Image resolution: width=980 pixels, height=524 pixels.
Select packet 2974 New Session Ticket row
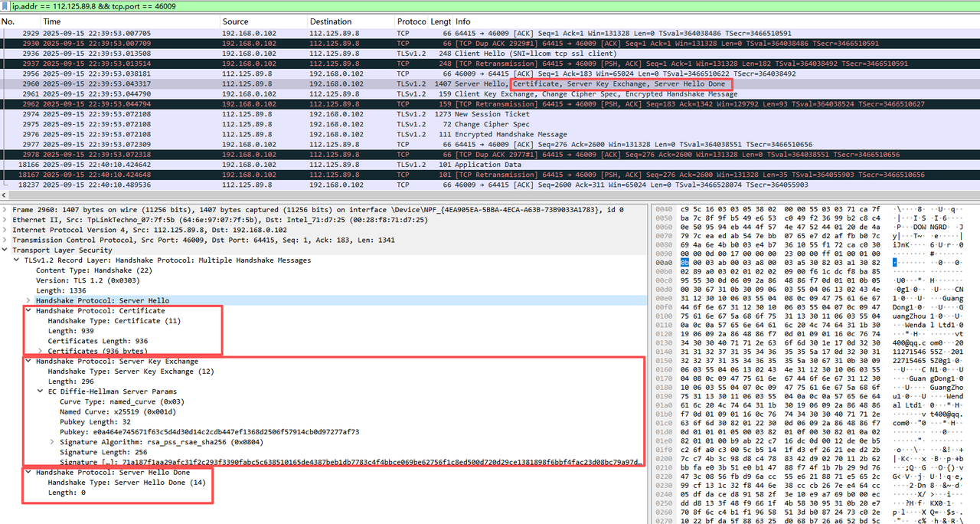490,114
